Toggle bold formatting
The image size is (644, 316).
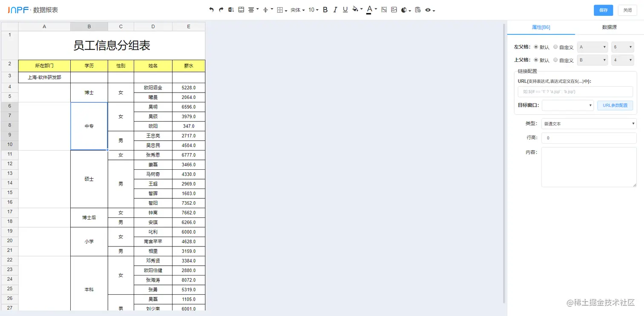[x=325, y=10]
